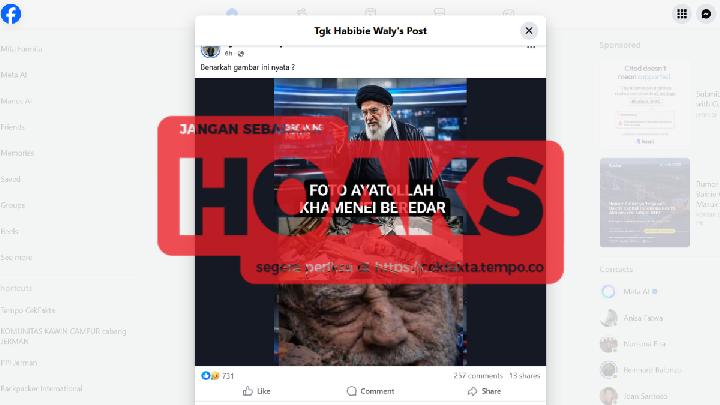Open the Facebook apps grid menu

pyautogui.click(x=682, y=14)
